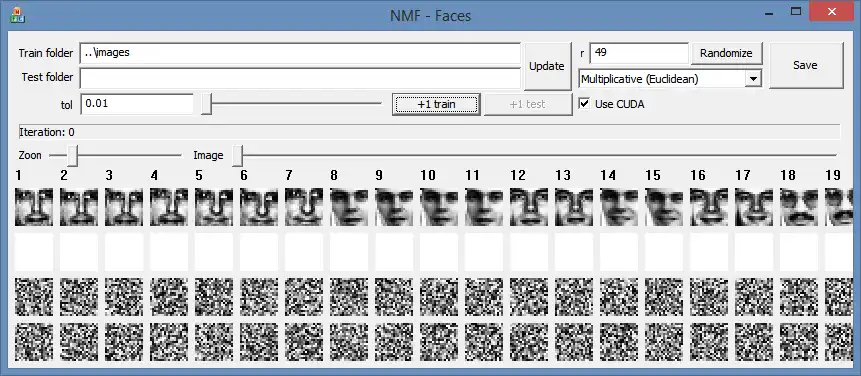The width and height of the screenshot is (861, 376).
Task: Select face thumbnail number 6
Action: pyautogui.click(x=259, y=207)
